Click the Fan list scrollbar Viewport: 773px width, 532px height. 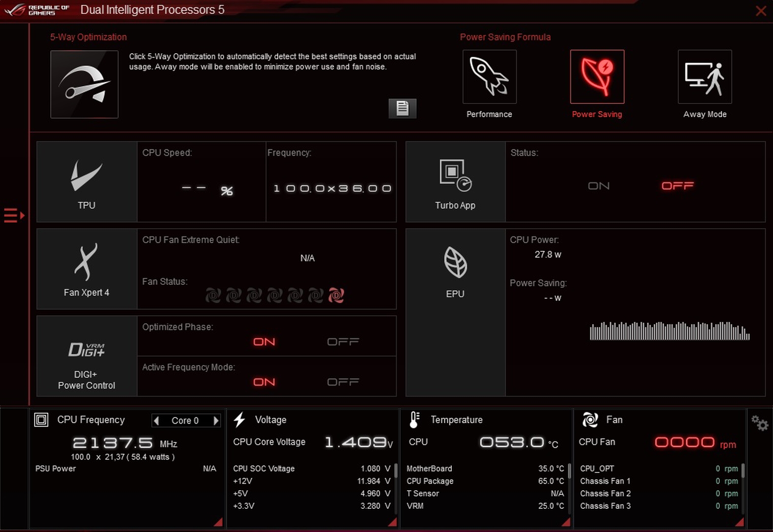pos(742,470)
